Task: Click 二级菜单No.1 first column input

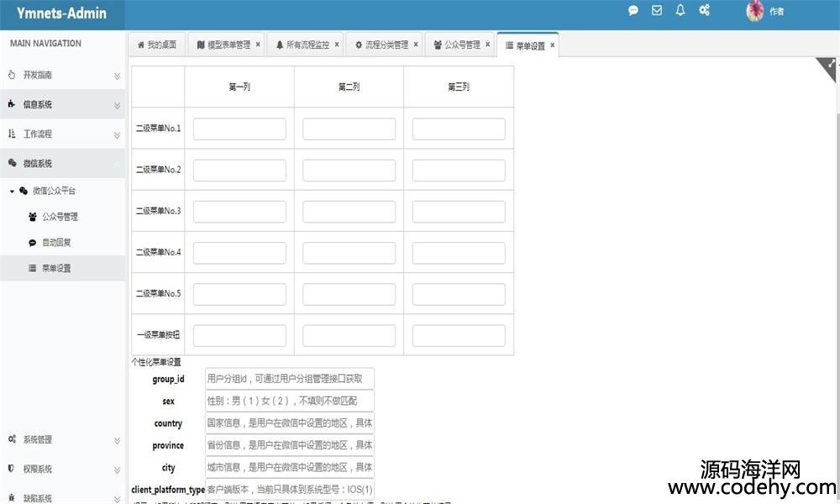Action: 239,129
